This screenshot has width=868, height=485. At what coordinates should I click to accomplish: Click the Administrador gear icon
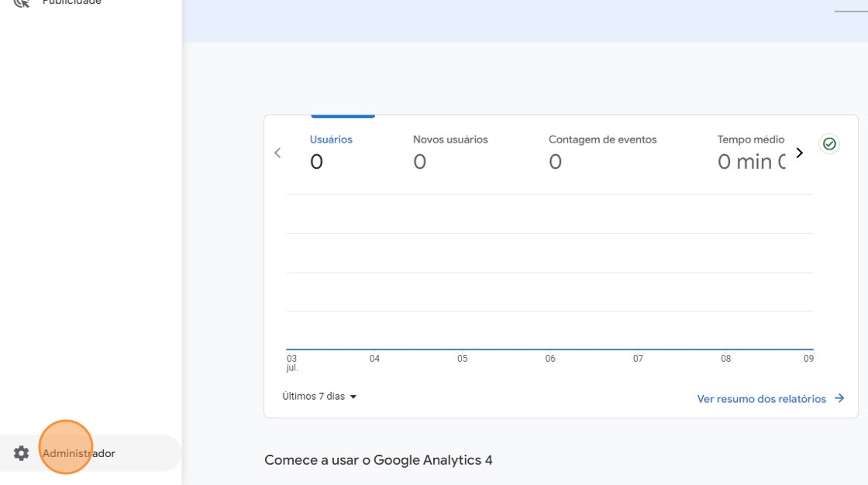tap(21, 453)
